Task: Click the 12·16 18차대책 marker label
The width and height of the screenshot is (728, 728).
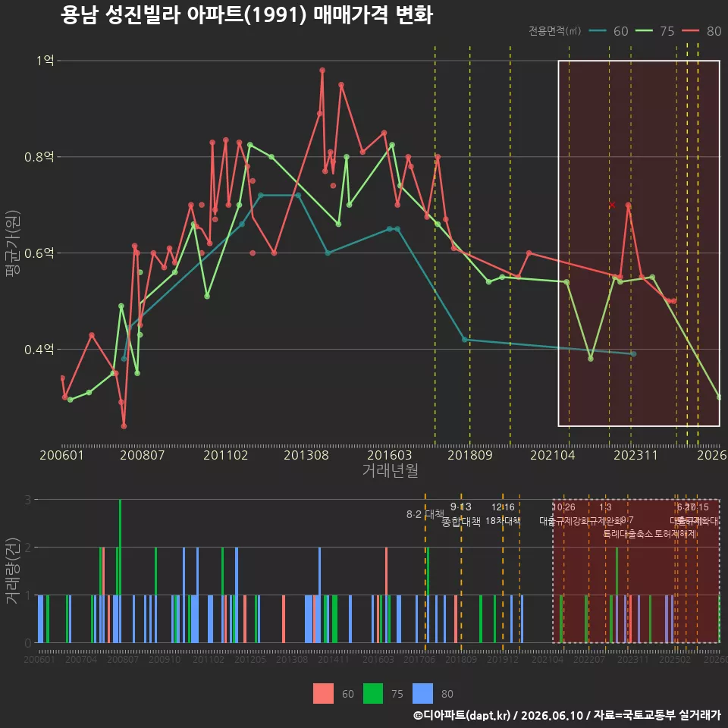Action: tap(503, 514)
